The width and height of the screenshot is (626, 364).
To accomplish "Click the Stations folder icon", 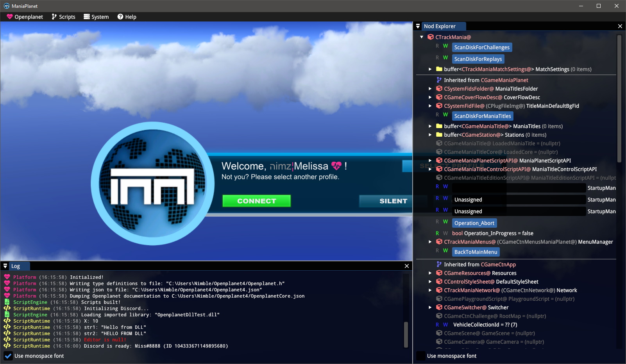I will click(439, 135).
